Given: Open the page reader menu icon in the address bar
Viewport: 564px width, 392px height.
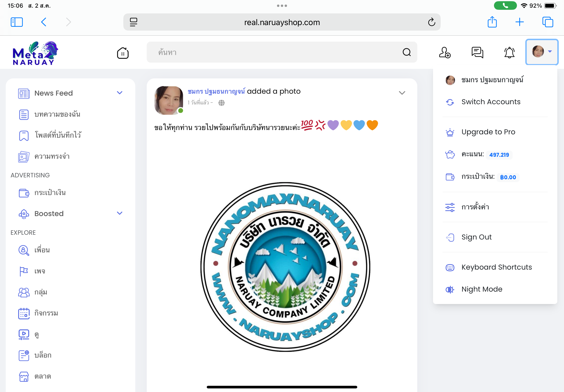Looking at the screenshot, I should point(134,22).
